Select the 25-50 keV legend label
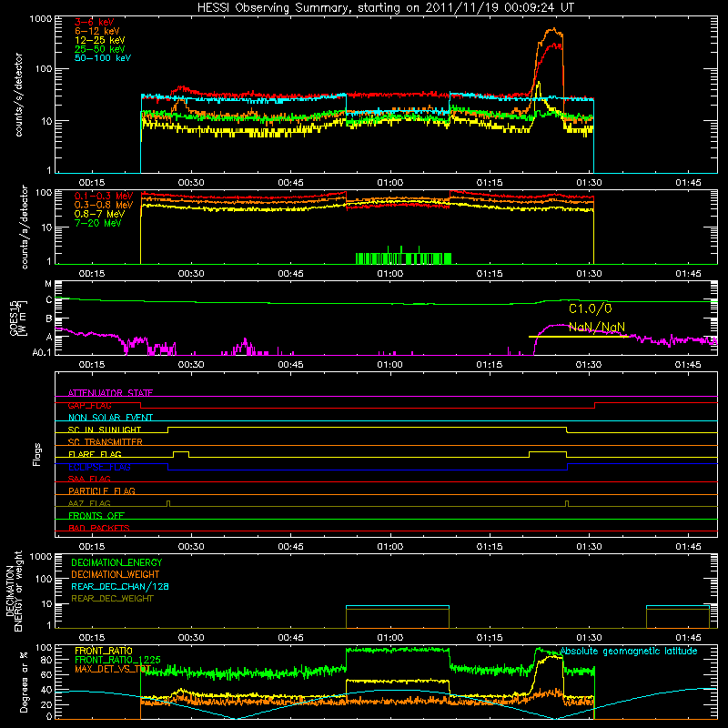728x728 pixels. click(100, 49)
